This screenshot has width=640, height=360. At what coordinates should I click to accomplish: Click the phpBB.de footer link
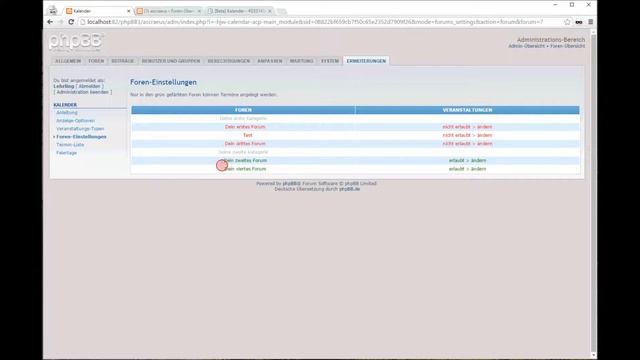coord(350,189)
